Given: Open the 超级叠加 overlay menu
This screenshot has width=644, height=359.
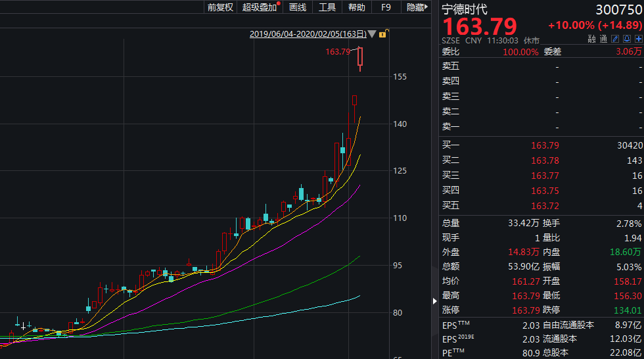Looking at the screenshot, I should [260, 7].
